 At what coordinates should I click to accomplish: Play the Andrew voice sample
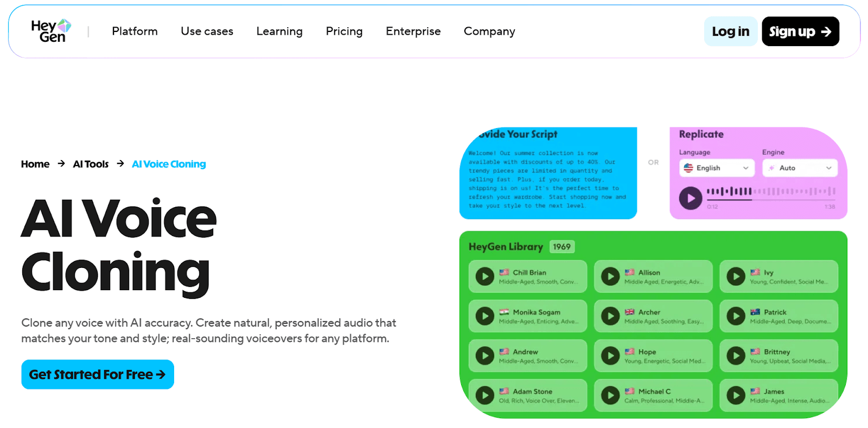[x=484, y=356]
